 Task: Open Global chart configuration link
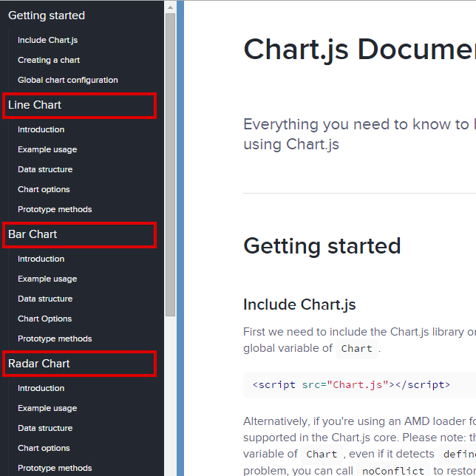tap(68, 80)
